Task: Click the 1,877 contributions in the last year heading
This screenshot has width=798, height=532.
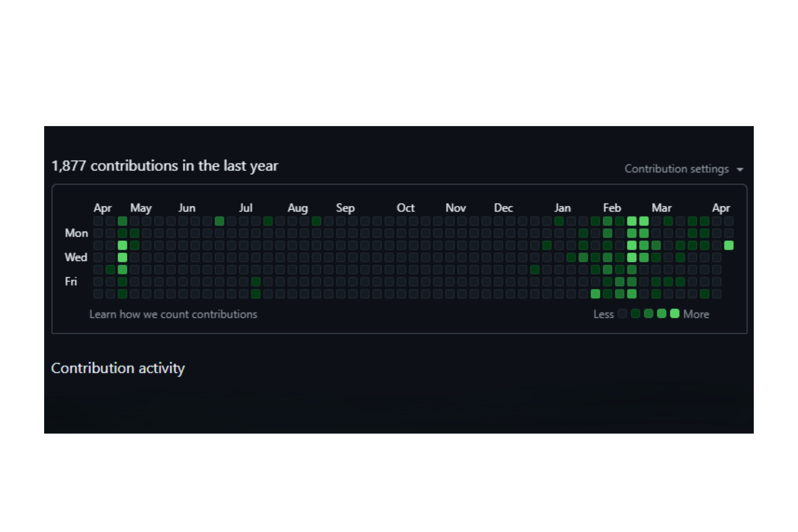Action: [x=165, y=166]
